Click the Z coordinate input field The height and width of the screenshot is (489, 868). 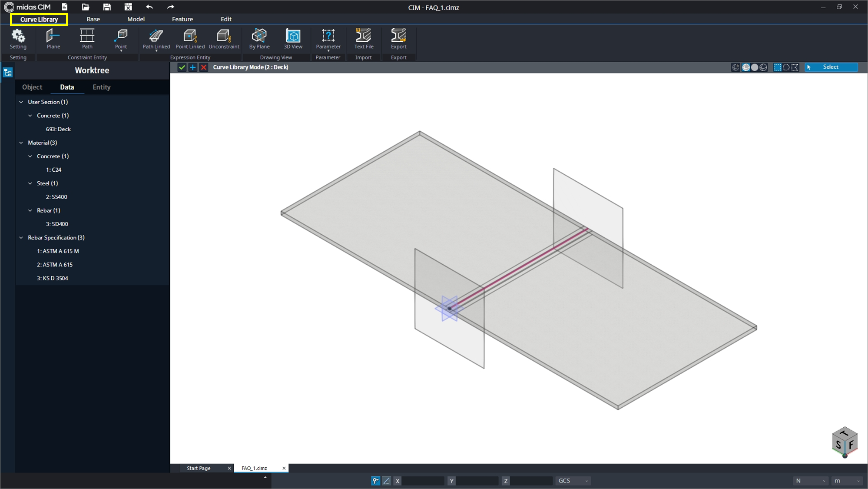[x=531, y=481]
